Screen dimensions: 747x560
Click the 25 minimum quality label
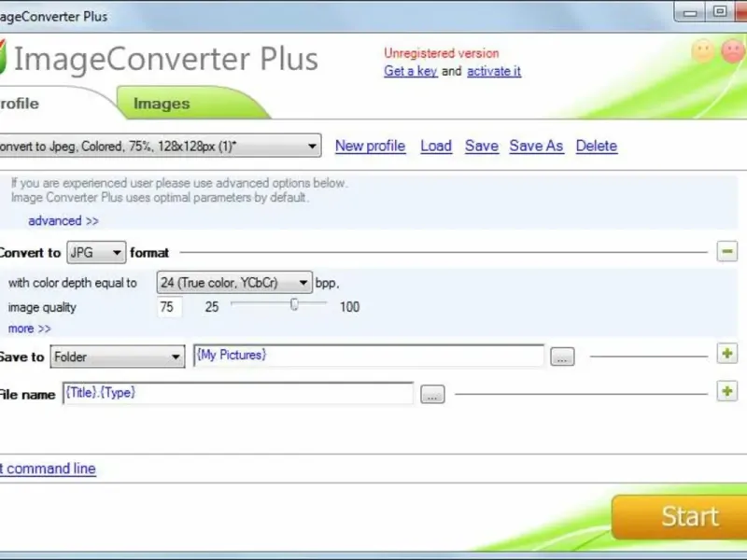[x=212, y=307]
